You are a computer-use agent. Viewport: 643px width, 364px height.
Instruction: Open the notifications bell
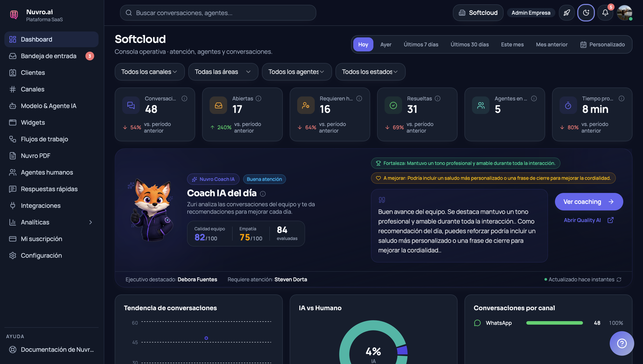click(605, 13)
